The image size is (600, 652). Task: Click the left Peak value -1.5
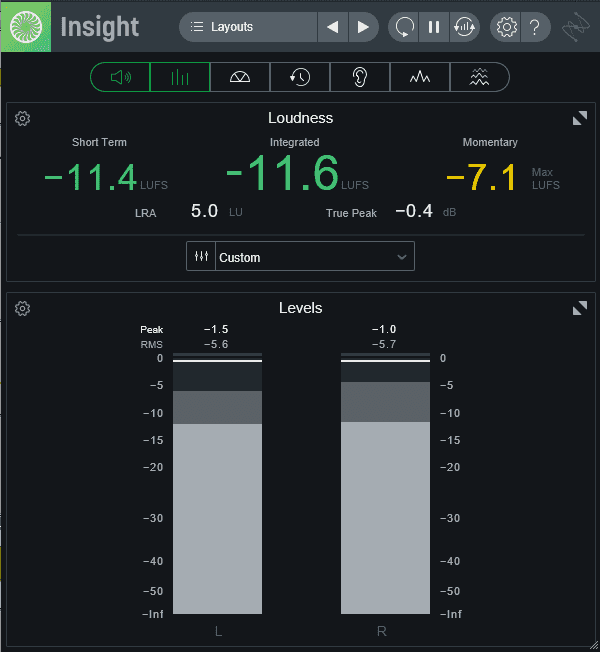pos(216,329)
